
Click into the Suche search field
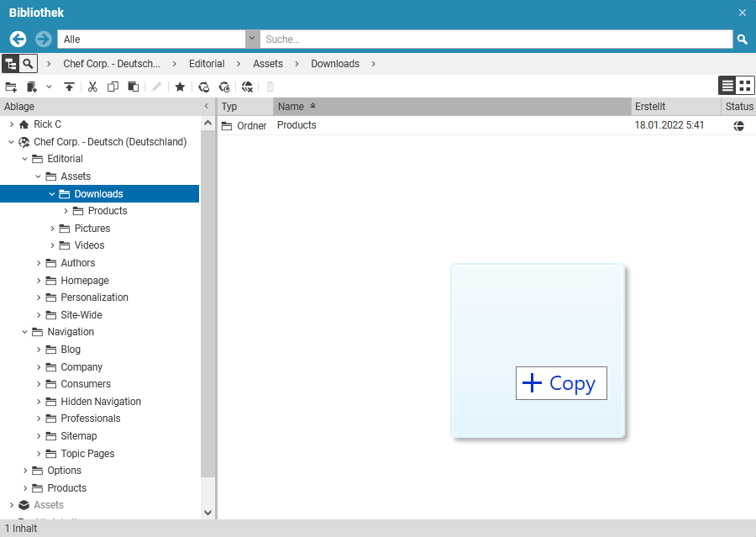coord(496,39)
